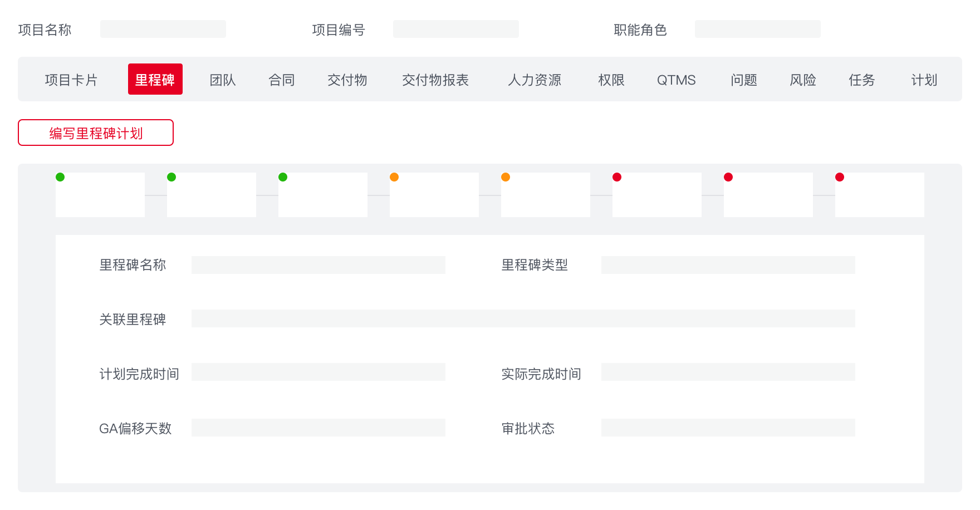
Task: Select the second orange milestone card
Action: coord(546,195)
